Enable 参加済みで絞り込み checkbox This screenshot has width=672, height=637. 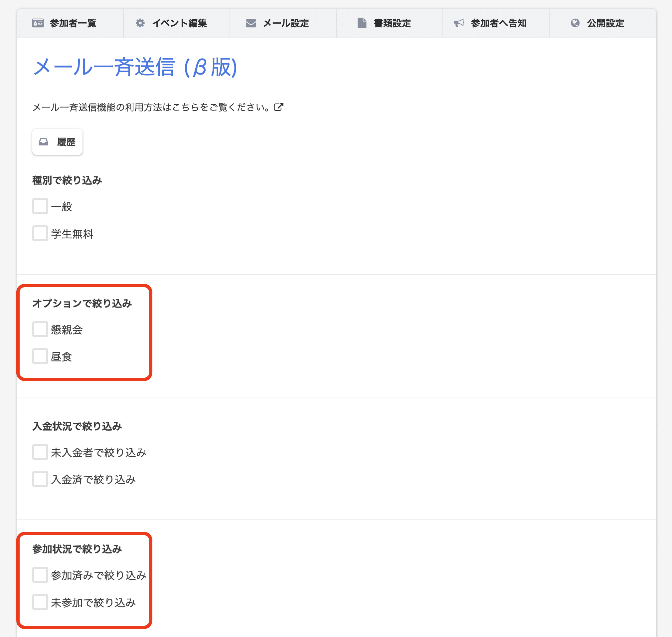[x=40, y=575]
